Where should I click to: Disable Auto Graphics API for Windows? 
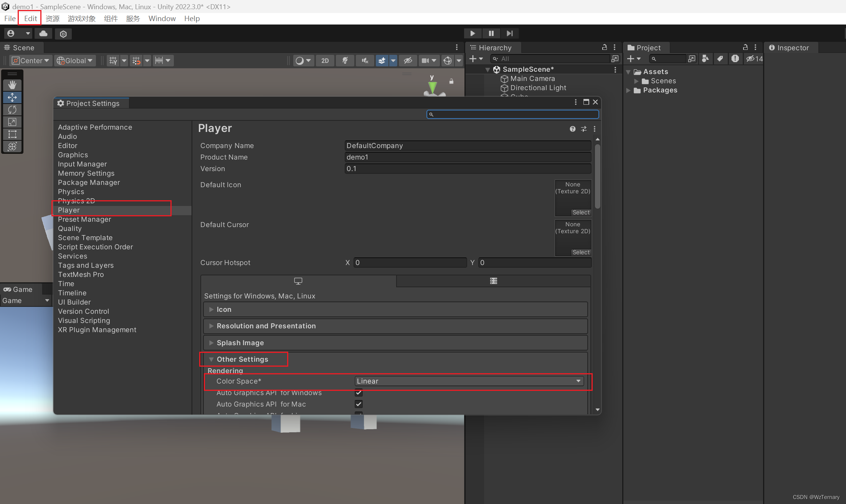[x=359, y=393]
